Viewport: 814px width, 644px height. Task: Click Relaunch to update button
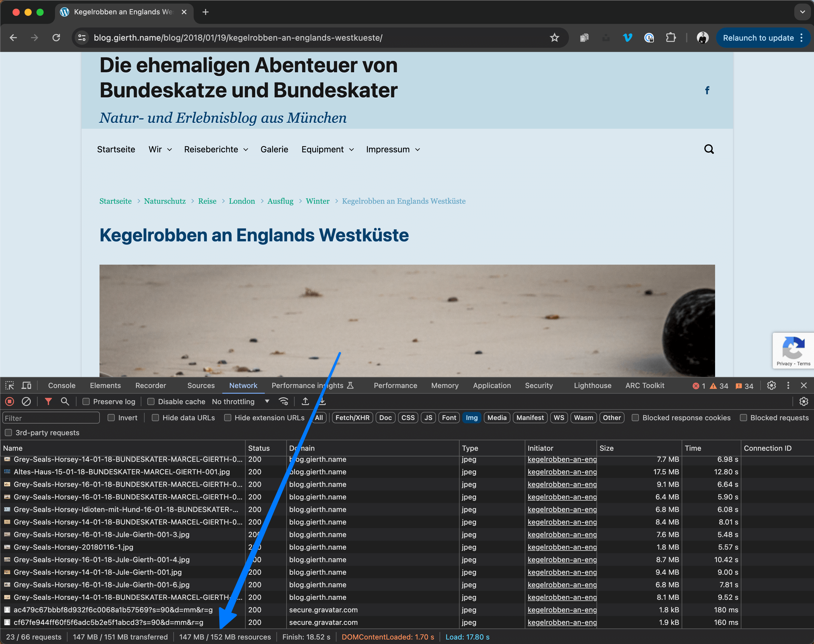coord(758,38)
